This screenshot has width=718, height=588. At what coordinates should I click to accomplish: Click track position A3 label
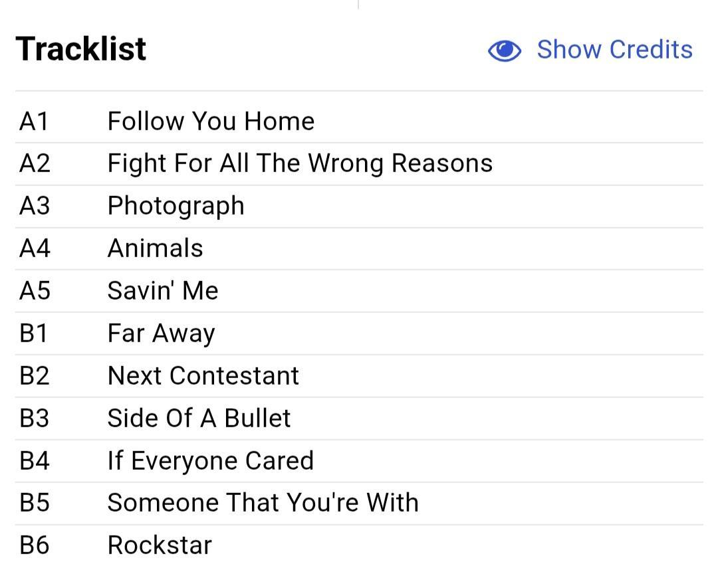click(x=35, y=206)
